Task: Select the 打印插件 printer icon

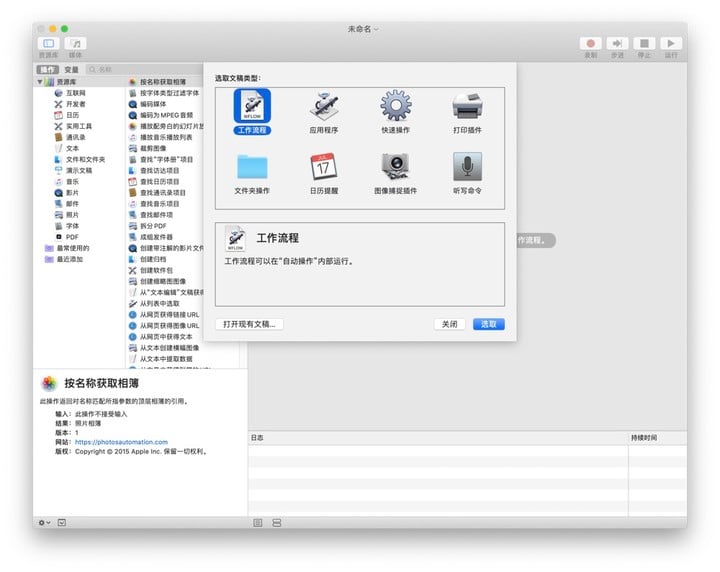Action: point(467,107)
